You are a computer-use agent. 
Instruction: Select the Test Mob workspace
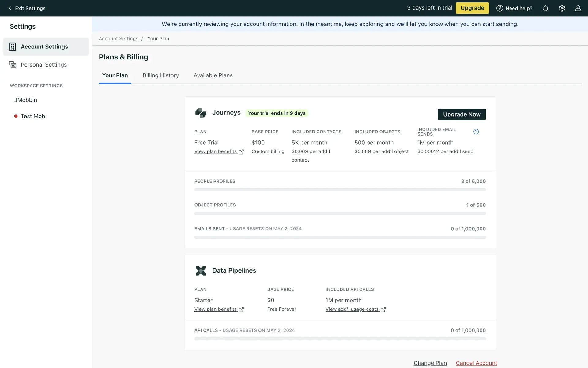(x=33, y=116)
